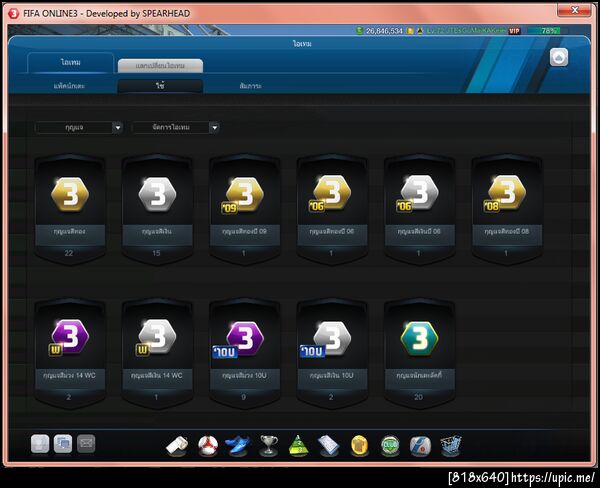Select the gold '06 key card

[332, 209]
